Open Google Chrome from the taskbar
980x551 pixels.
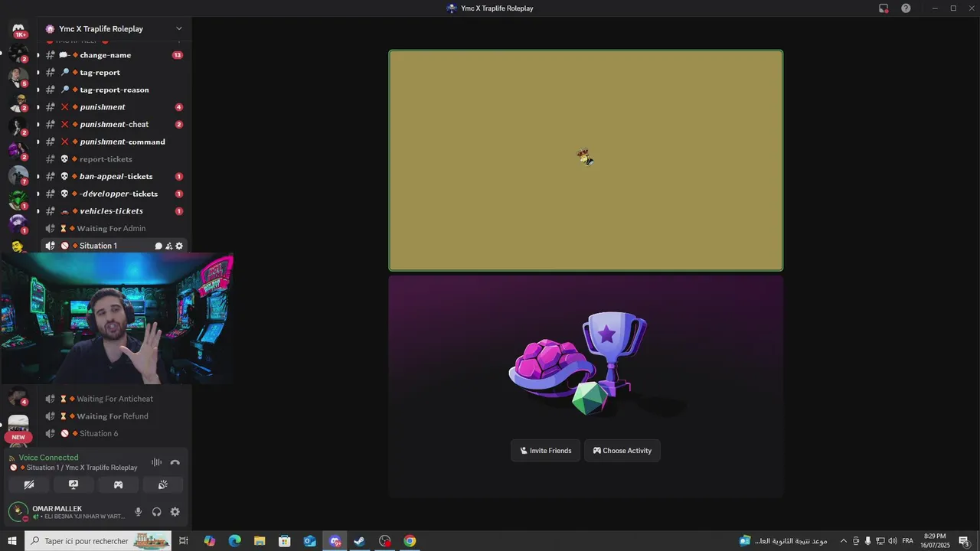410,541
